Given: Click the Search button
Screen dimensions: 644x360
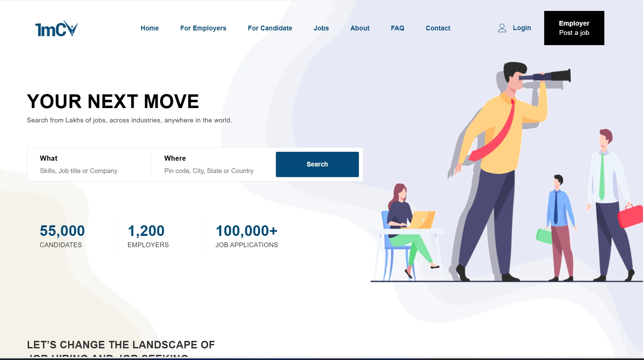Looking at the screenshot, I should click(317, 164).
